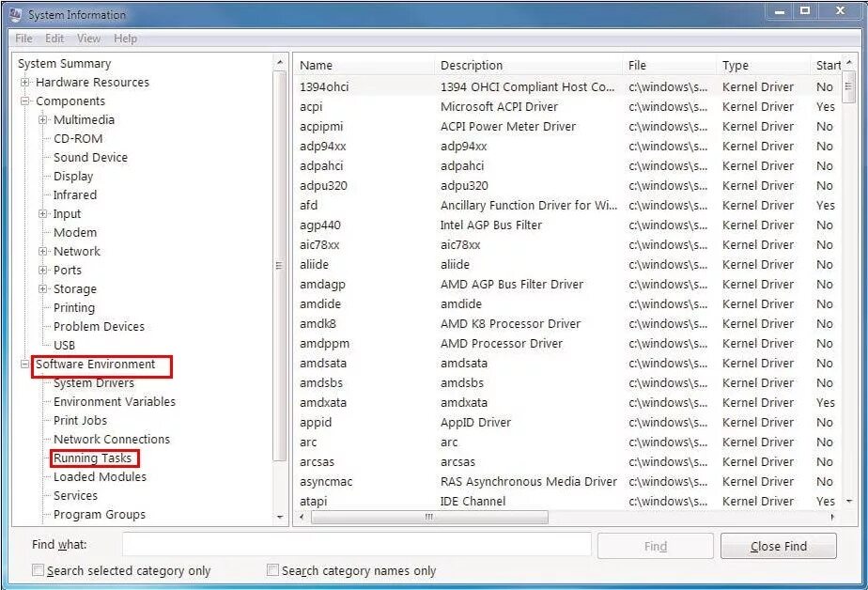The width and height of the screenshot is (868, 590).
Task: Select Infrared in the tree
Action: pyautogui.click(x=75, y=194)
